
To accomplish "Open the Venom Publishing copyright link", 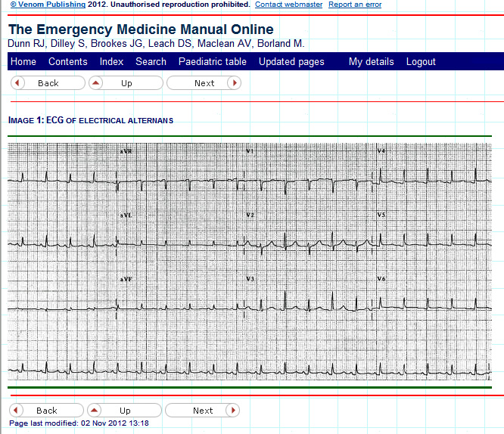I will click(48, 5).
